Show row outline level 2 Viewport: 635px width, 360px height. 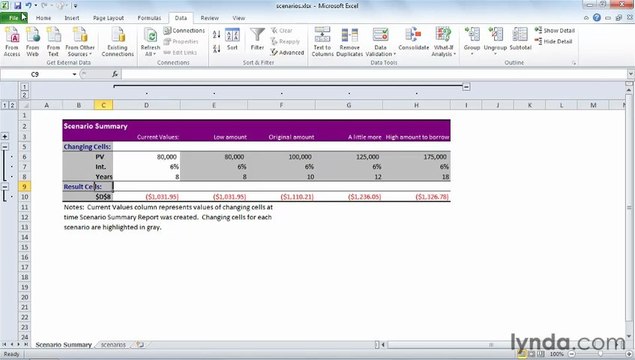point(13,105)
